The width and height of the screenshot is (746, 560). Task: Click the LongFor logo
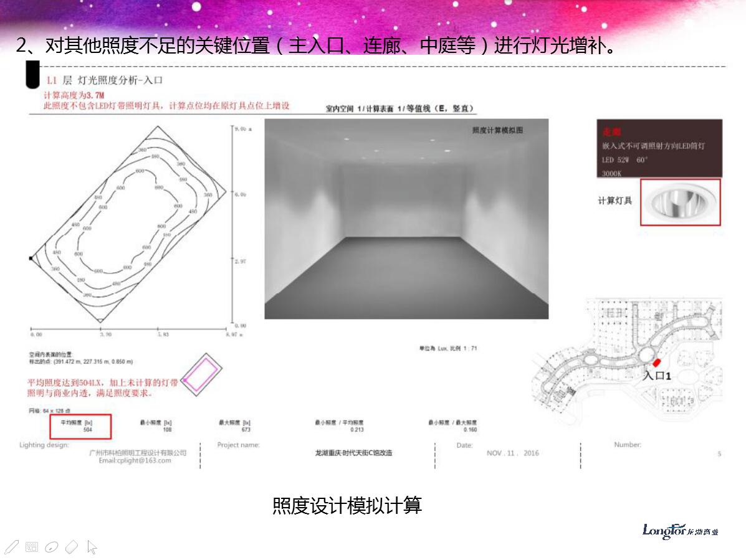pos(680,531)
